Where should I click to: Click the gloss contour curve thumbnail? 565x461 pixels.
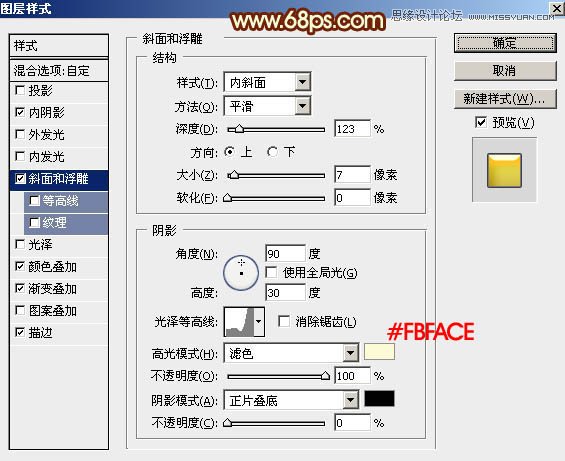pyautogui.click(x=239, y=322)
